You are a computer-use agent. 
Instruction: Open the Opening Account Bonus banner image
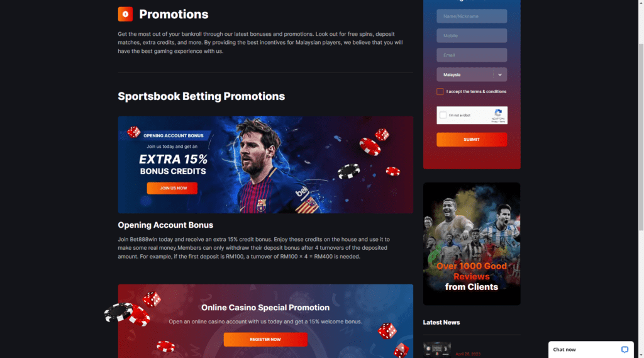point(265,165)
